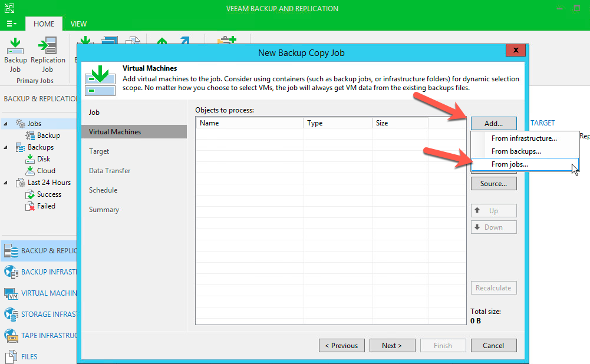Open the Storage Infrastructure navigation pane
The height and width of the screenshot is (364, 590).
coord(39,315)
